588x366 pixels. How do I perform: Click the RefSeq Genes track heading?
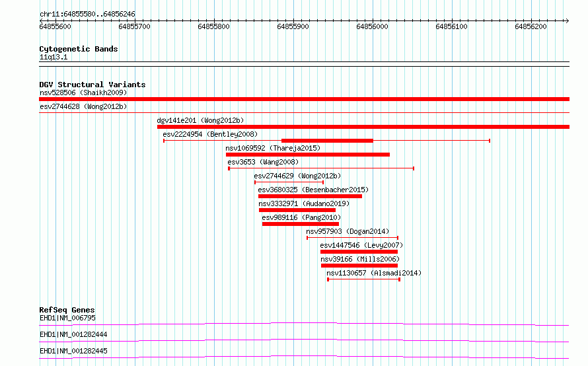67,310
